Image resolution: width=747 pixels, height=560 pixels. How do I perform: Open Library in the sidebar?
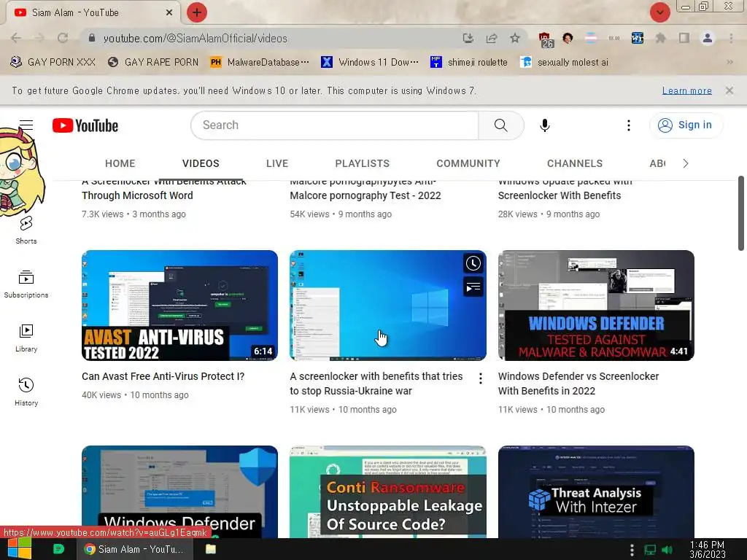tap(26, 338)
